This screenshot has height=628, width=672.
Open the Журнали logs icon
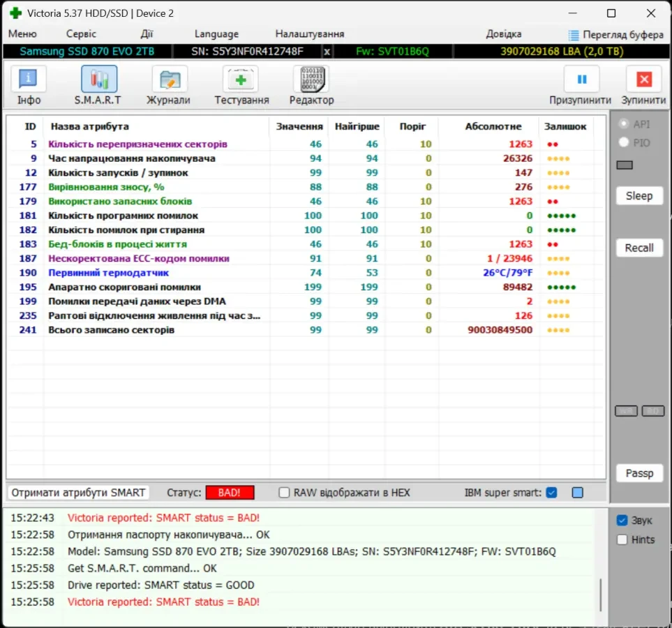pos(170,80)
